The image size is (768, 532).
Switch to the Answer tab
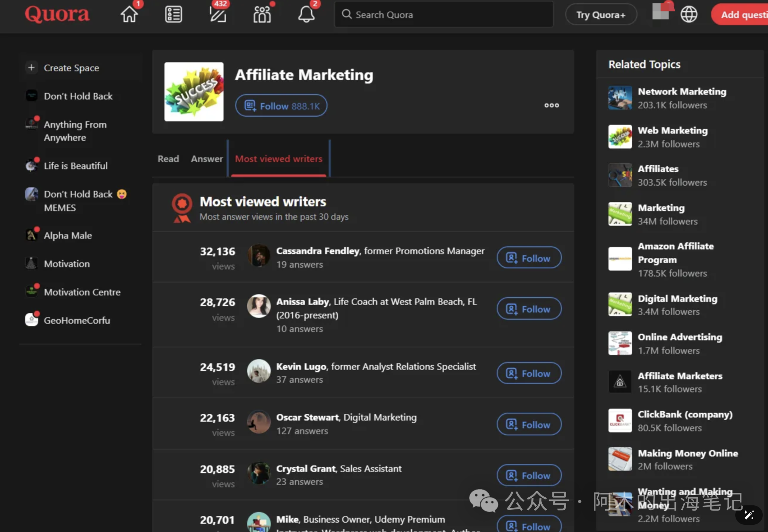pos(207,159)
